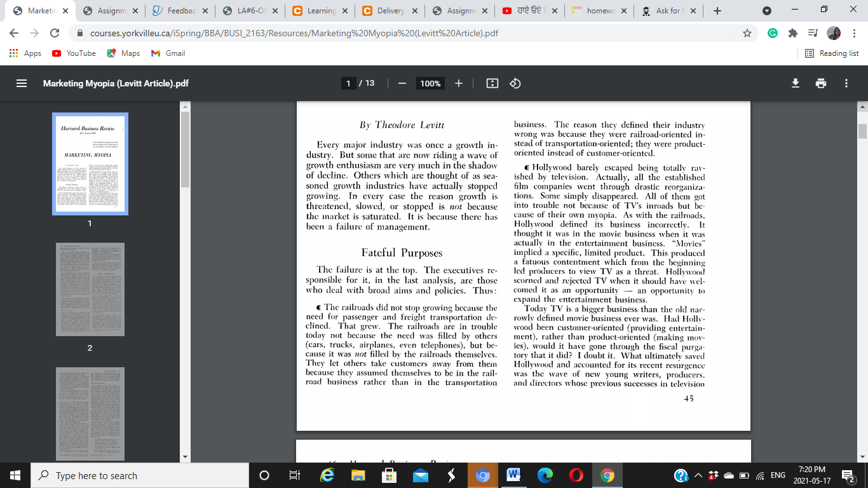Rotate the PDF counterclockwise
The image size is (868, 488).
click(515, 83)
